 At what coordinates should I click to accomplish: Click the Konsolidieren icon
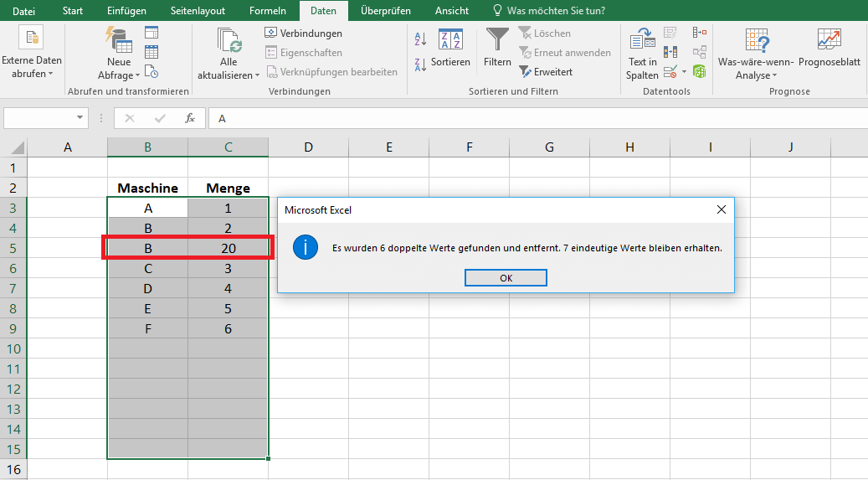(700, 33)
